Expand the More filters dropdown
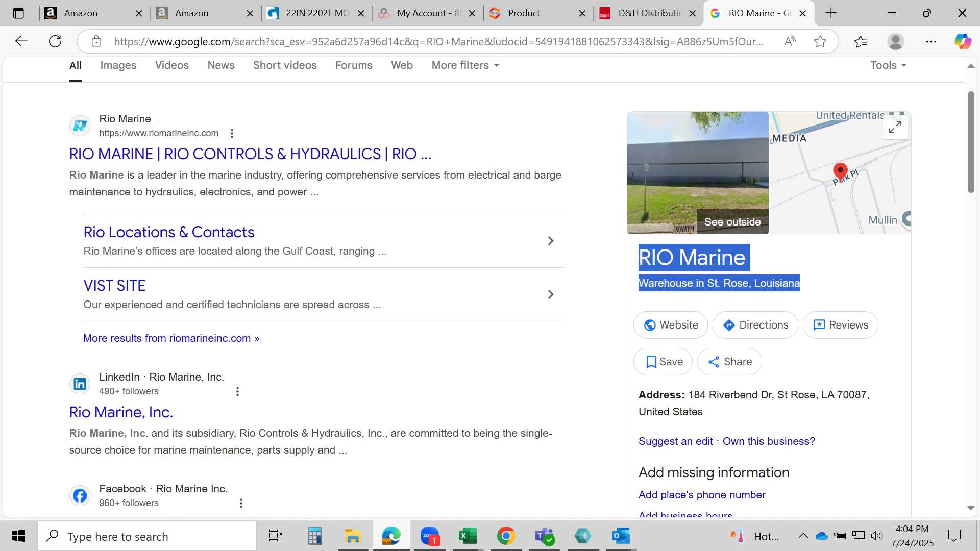 [465, 65]
